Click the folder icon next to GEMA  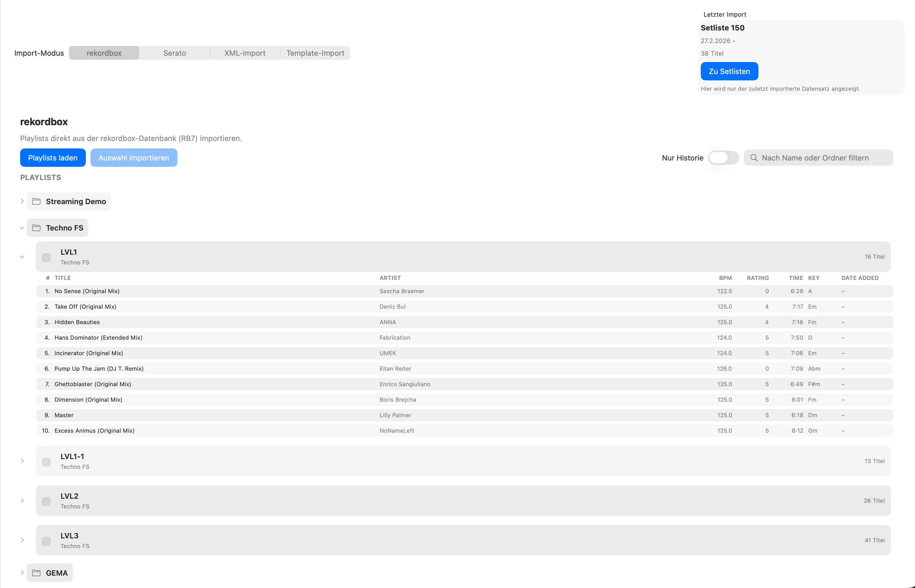pos(36,573)
